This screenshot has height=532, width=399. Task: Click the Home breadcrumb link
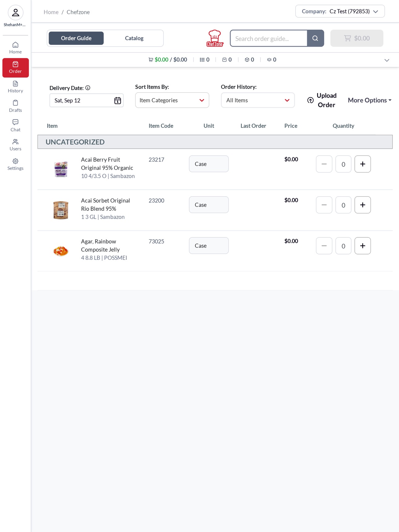[x=51, y=12]
